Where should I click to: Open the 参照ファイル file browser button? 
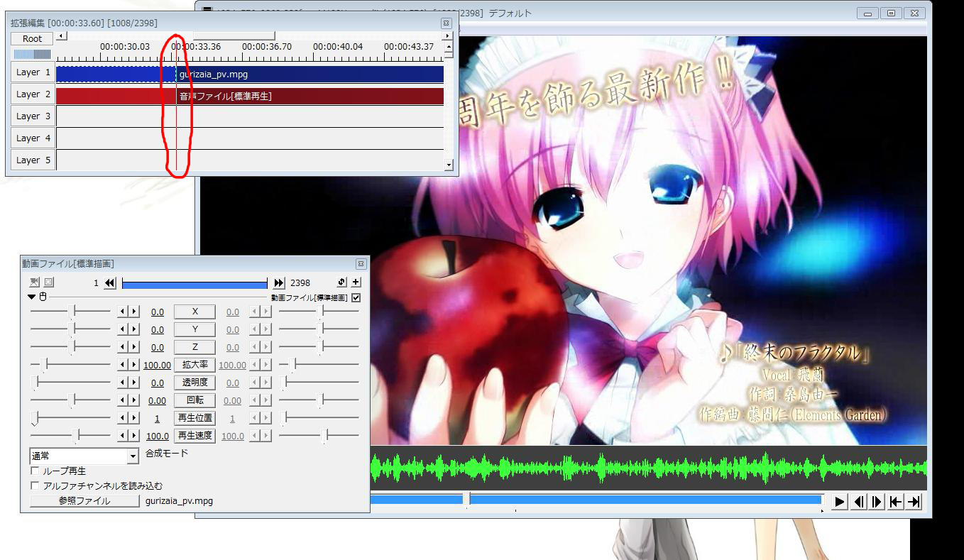84,501
